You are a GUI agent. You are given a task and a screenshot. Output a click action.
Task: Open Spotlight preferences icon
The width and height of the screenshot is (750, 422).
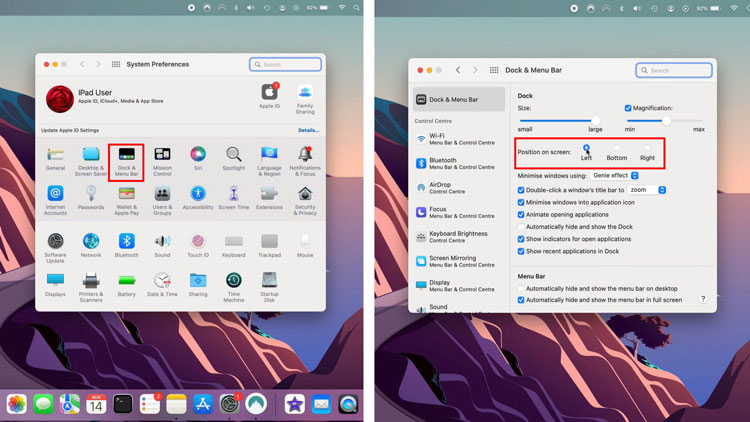pos(233,154)
